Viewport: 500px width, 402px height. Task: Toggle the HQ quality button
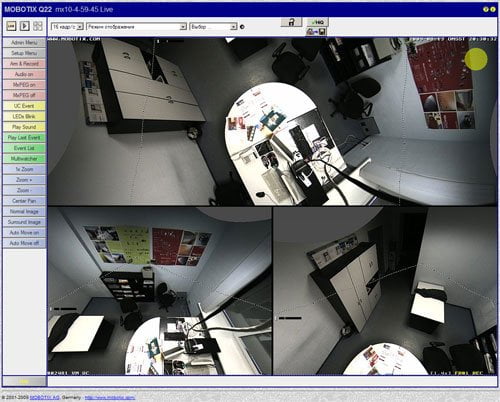point(317,22)
